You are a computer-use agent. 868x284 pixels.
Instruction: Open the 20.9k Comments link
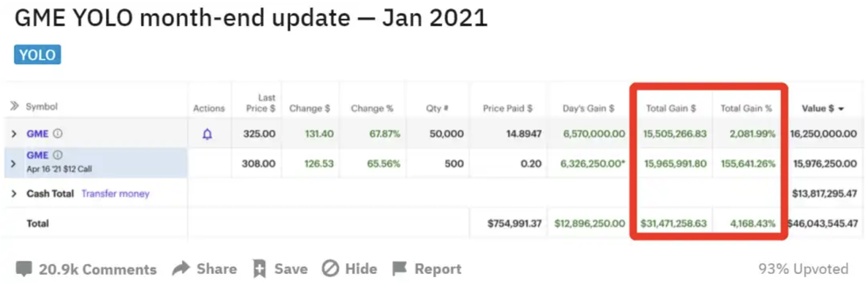tap(98, 269)
